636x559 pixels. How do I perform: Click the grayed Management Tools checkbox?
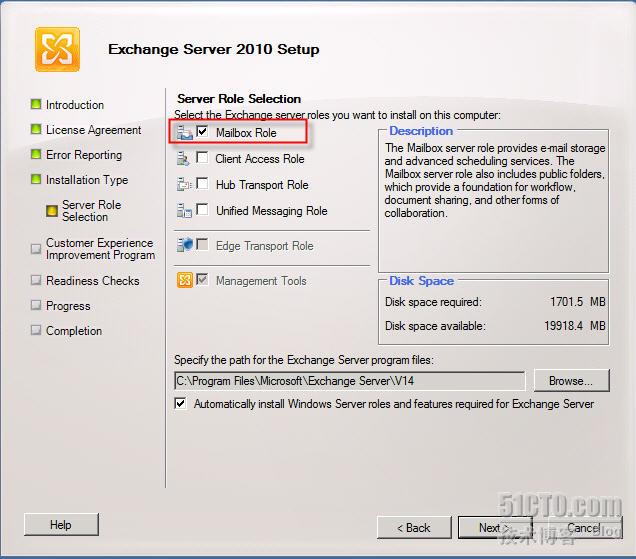click(x=202, y=280)
